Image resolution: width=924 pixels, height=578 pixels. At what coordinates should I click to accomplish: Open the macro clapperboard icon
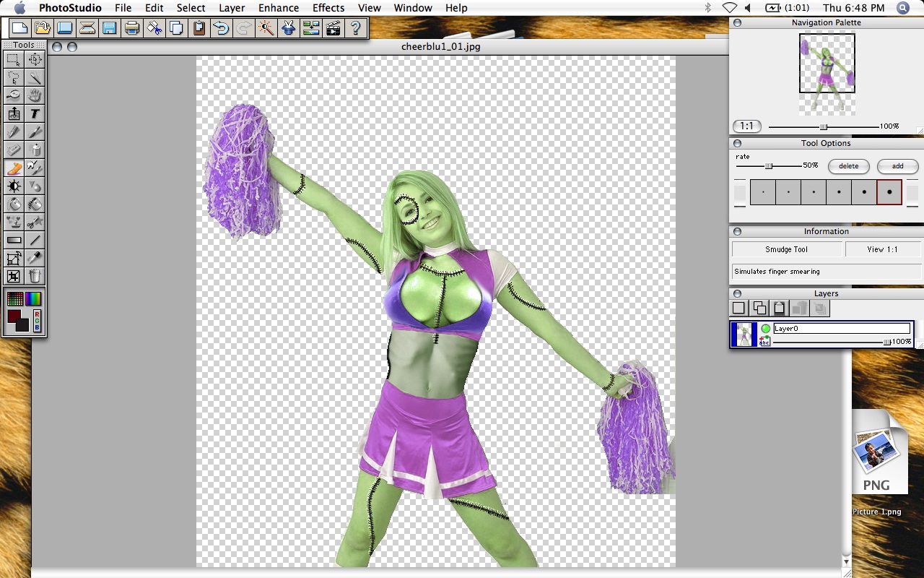click(x=333, y=28)
